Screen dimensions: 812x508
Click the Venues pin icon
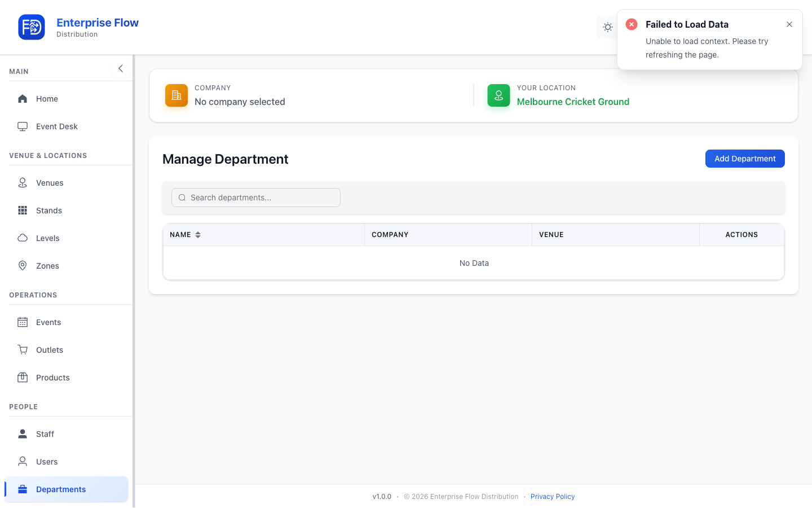(x=23, y=183)
